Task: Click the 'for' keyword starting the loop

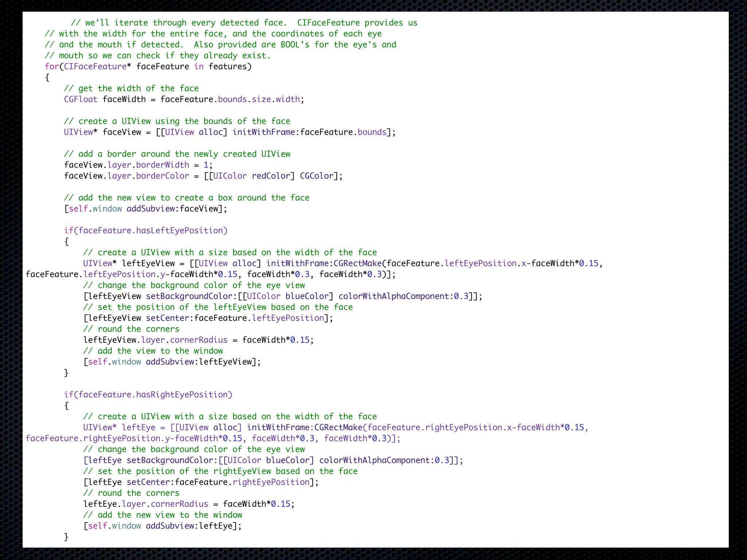Action: point(52,66)
